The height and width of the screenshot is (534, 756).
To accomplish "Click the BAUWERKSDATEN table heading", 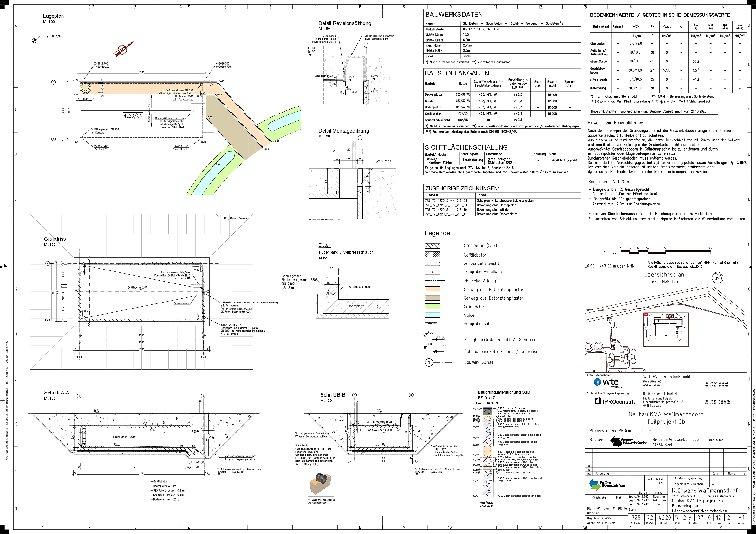I will pyautogui.click(x=454, y=15).
